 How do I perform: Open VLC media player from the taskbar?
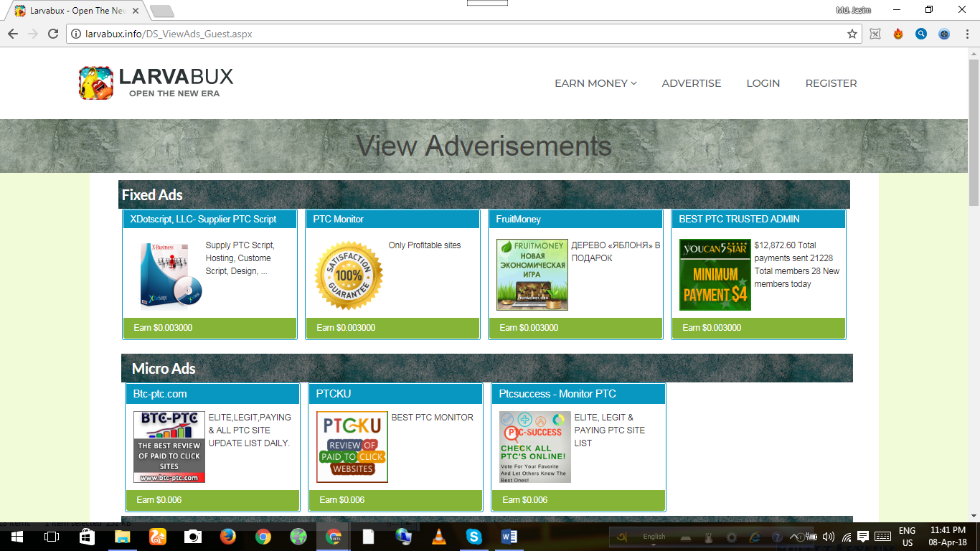tap(438, 537)
